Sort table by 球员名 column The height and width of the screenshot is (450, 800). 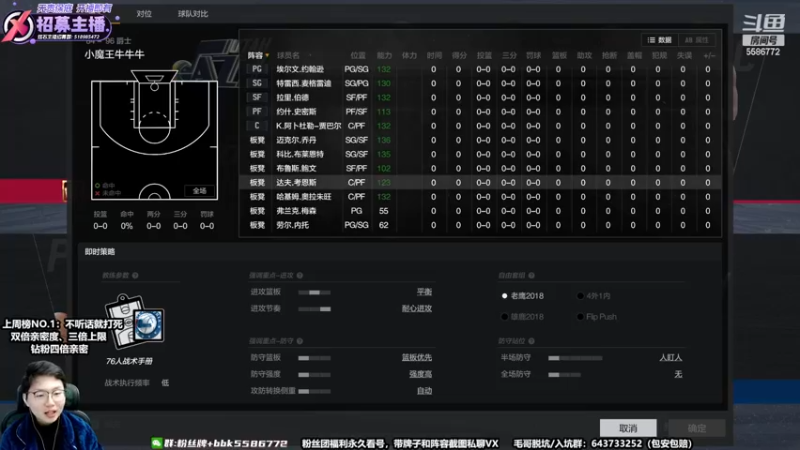[x=288, y=55]
